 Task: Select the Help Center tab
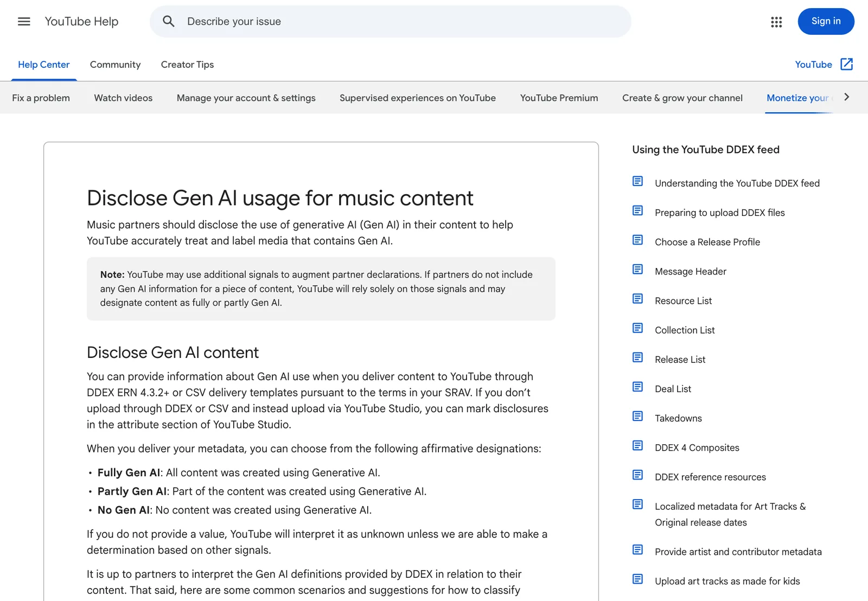click(x=44, y=65)
